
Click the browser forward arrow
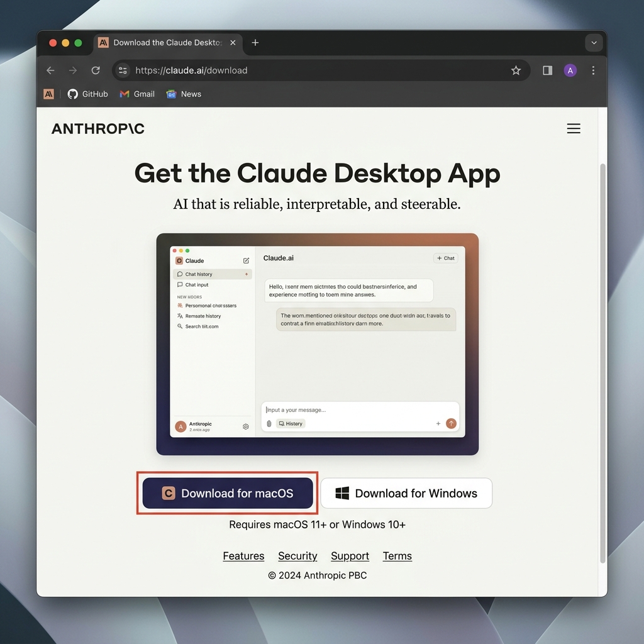[x=73, y=70]
